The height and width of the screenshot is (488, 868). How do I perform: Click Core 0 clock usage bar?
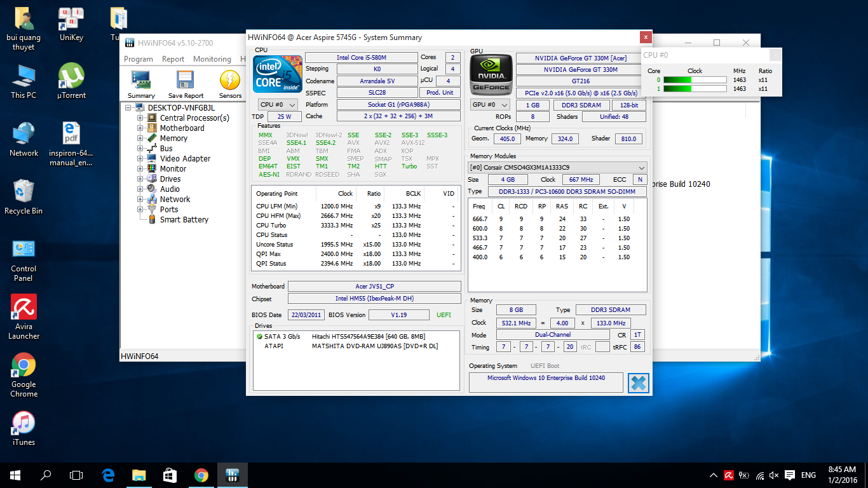click(695, 80)
